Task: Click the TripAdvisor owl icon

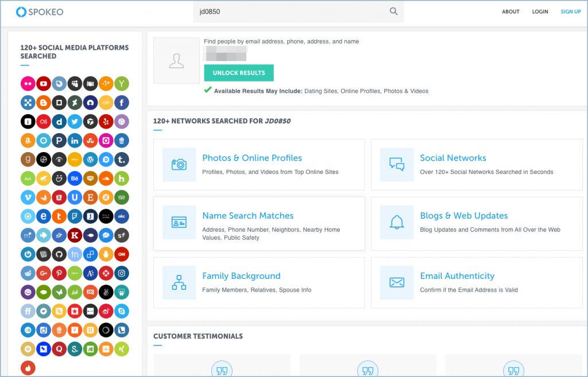Action: click(x=122, y=197)
